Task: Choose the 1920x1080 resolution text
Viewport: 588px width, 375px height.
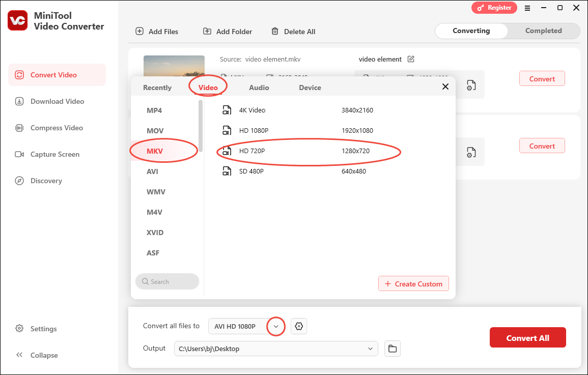Action: click(x=357, y=130)
